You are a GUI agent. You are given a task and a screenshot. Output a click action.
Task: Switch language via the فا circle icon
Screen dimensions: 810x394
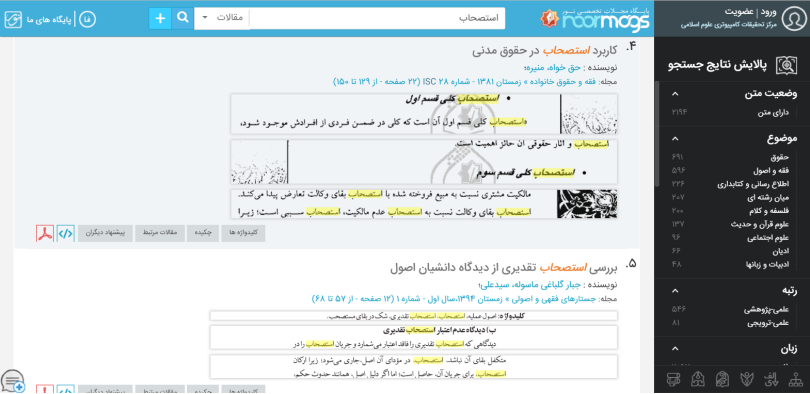(87, 19)
